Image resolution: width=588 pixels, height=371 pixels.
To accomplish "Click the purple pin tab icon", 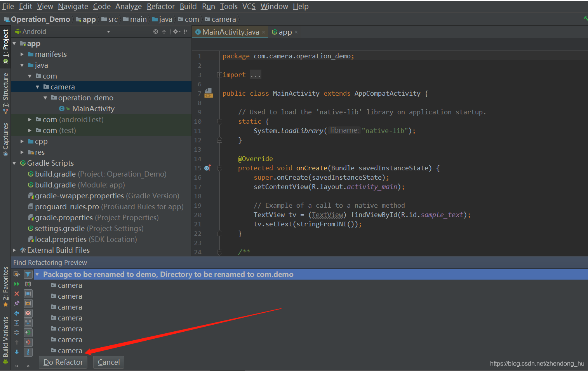I will point(17,303).
